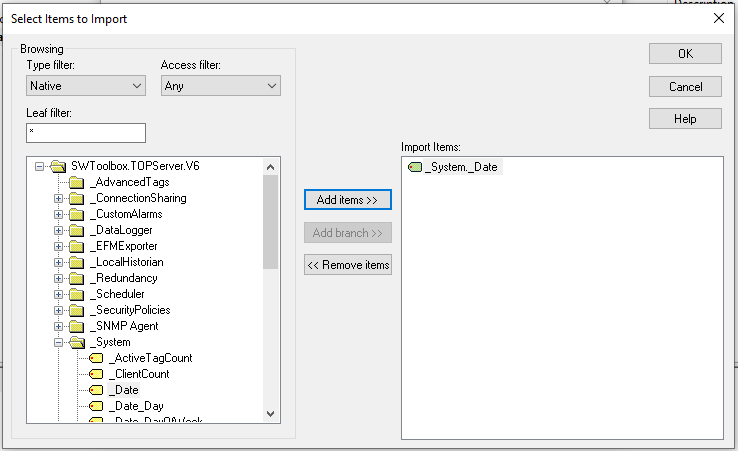The height and width of the screenshot is (451, 738).
Task: Click the _EFMExporter folder icon
Action: (x=76, y=246)
